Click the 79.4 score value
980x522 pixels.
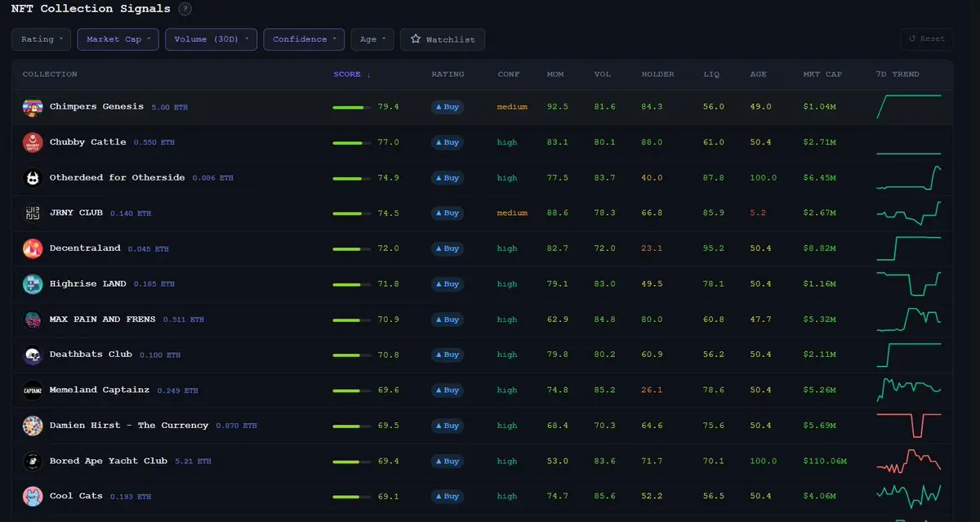[x=388, y=107]
